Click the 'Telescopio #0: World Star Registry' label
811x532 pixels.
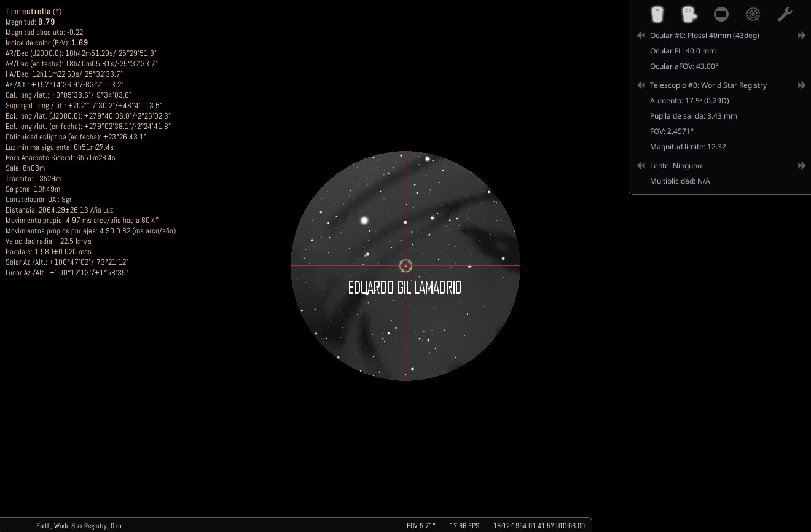click(708, 85)
